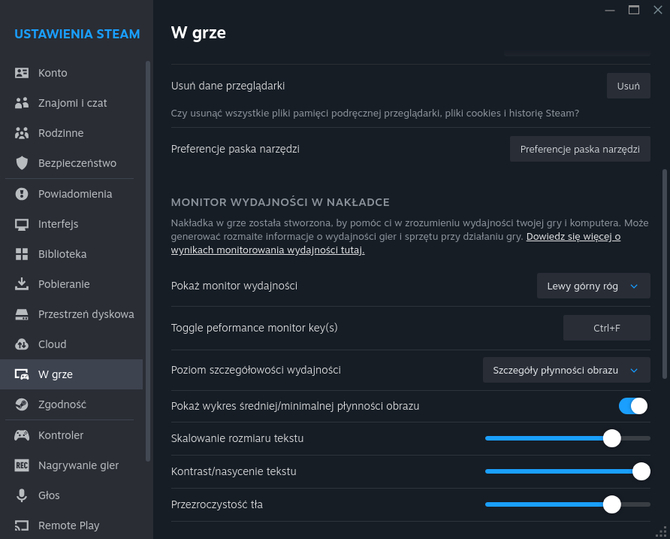Image resolution: width=670 pixels, height=539 pixels.
Task: Click the Głos microphone icon
Action: 22,495
